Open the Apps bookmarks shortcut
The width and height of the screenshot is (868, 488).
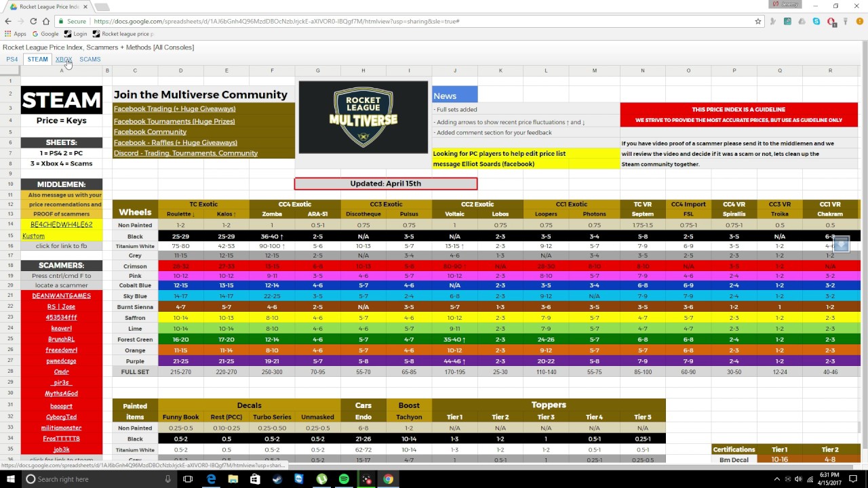[15, 34]
